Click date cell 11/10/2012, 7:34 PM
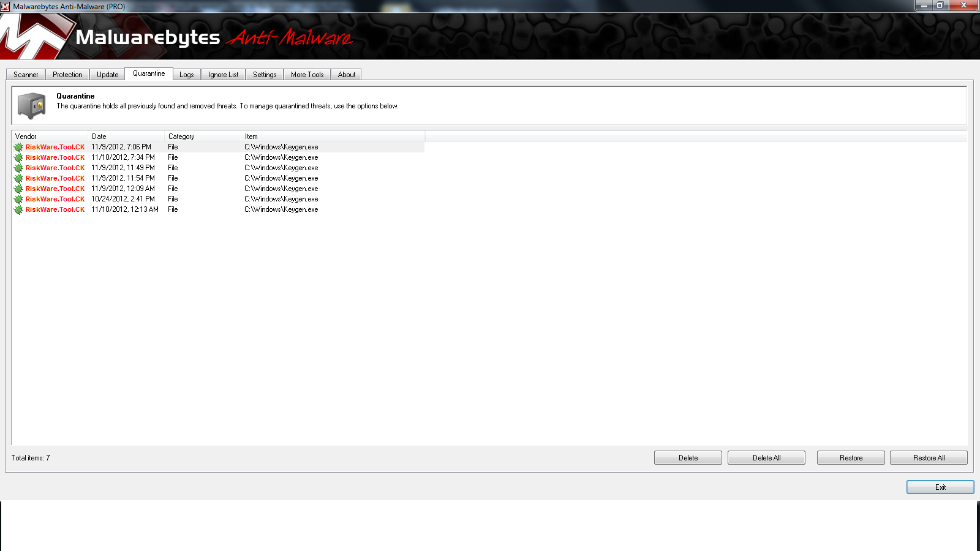980x551 pixels. (x=123, y=157)
